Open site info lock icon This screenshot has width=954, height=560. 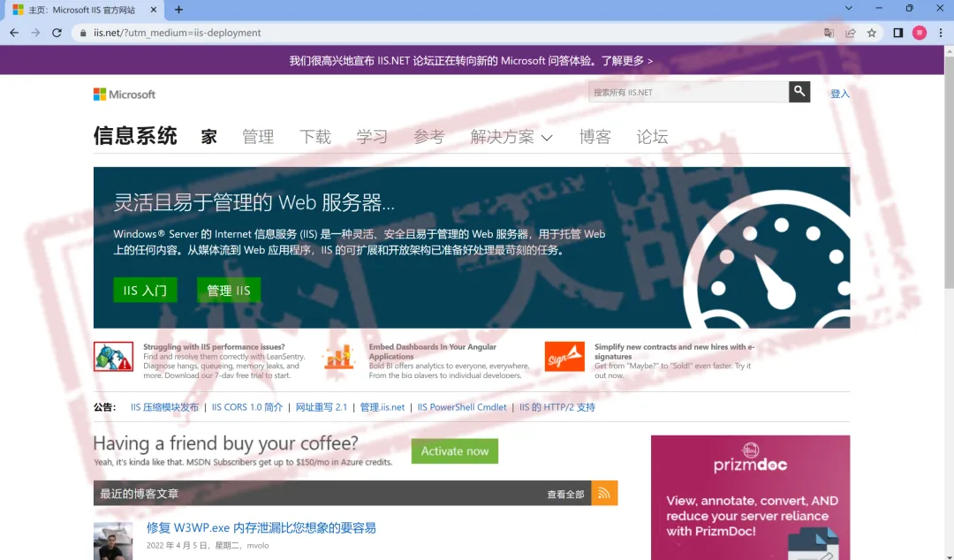(83, 33)
